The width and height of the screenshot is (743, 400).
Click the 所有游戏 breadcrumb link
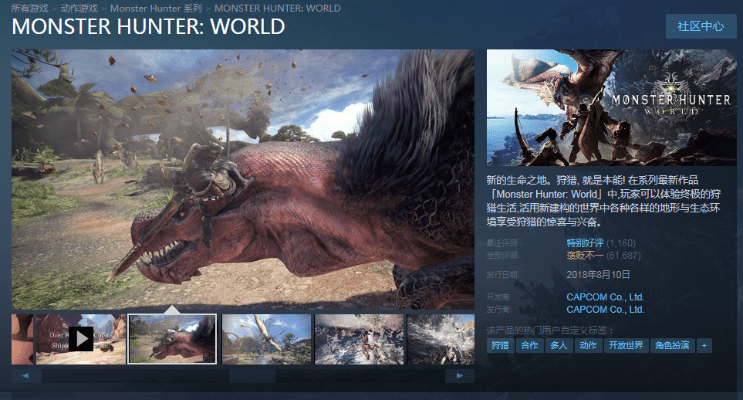[x=31, y=7]
